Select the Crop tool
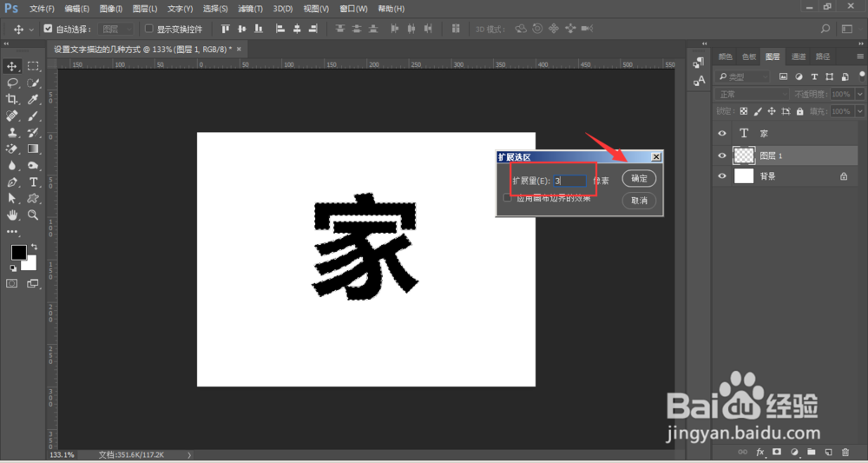 click(x=11, y=99)
